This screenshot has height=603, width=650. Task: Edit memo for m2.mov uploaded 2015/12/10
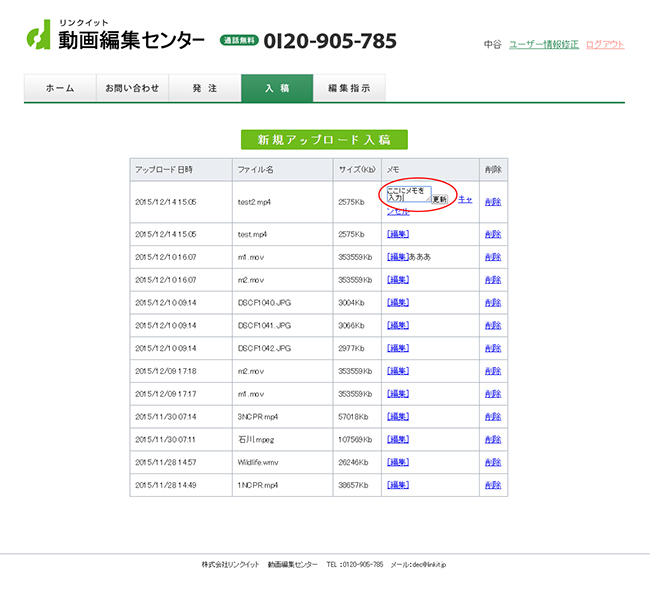point(398,280)
